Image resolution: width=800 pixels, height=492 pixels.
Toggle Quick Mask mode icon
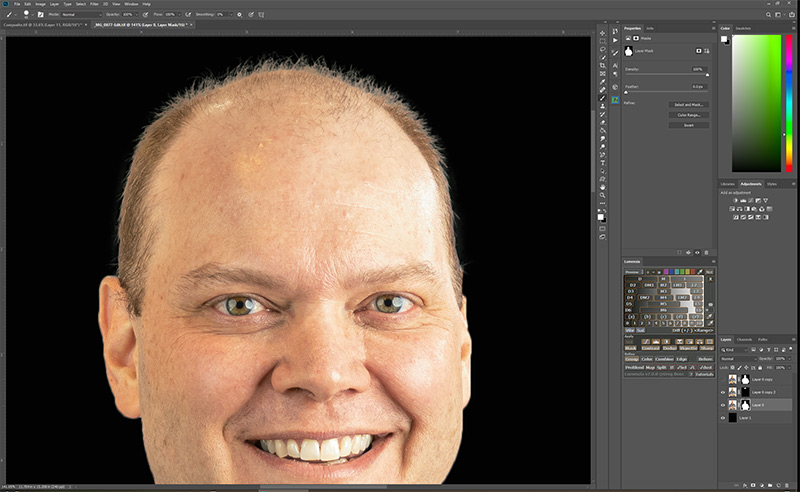click(603, 229)
